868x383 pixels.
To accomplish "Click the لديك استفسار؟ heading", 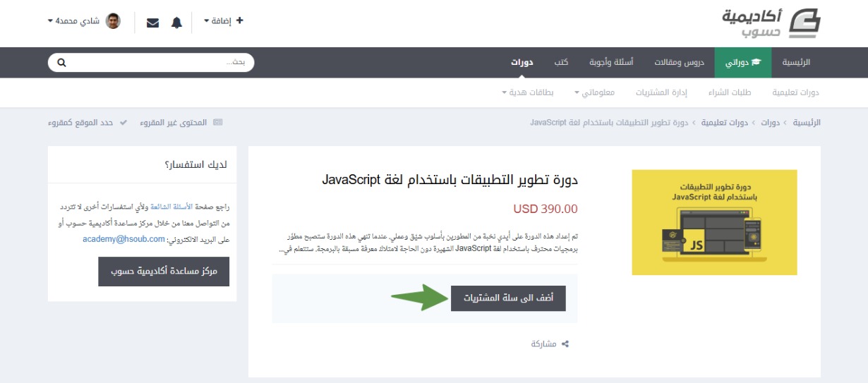I will [x=195, y=165].
